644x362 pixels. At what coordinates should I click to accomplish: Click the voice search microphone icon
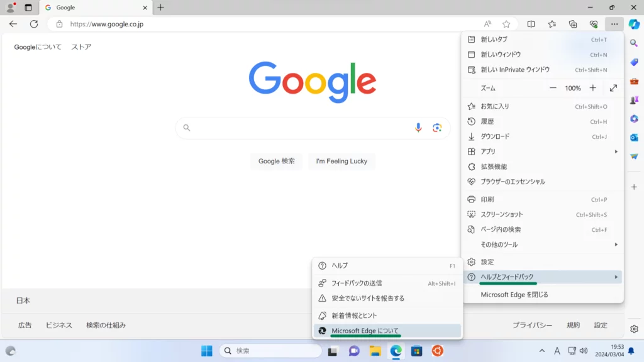(x=418, y=128)
